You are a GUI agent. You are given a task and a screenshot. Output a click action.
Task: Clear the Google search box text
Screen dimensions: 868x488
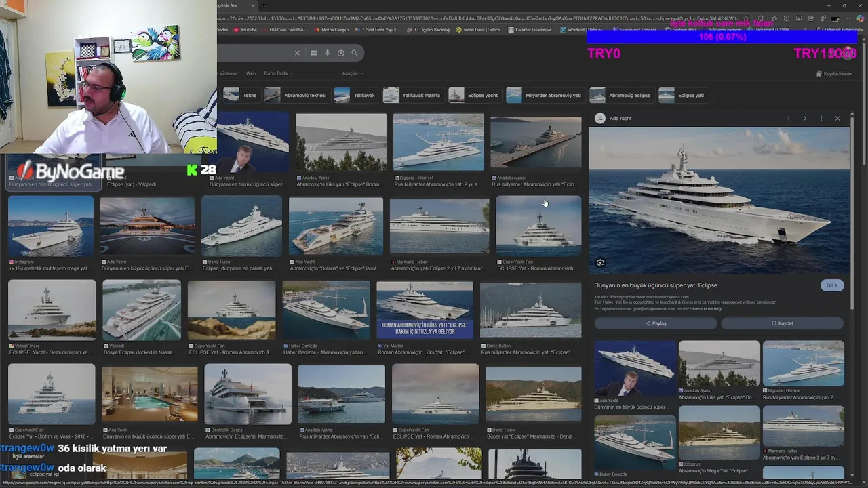(x=297, y=53)
